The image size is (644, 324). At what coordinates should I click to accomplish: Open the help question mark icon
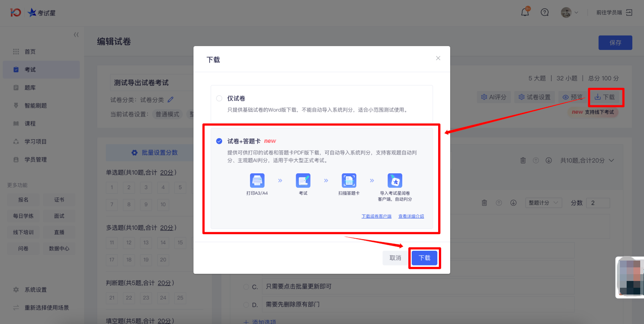pyautogui.click(x=544, y=12)
